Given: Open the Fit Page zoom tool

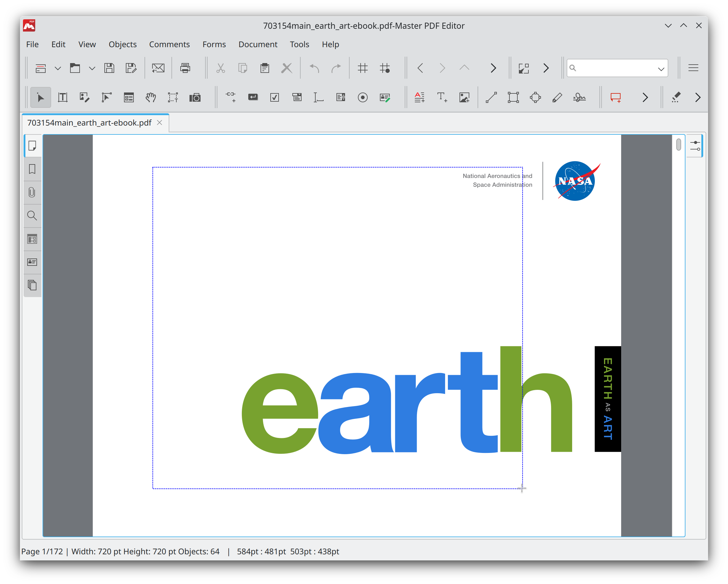Looking at the screenshot, I should [524, 68].
